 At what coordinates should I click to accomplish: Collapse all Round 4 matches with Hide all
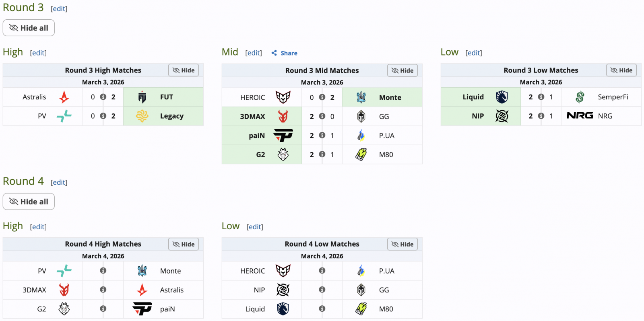coord(29,202)
